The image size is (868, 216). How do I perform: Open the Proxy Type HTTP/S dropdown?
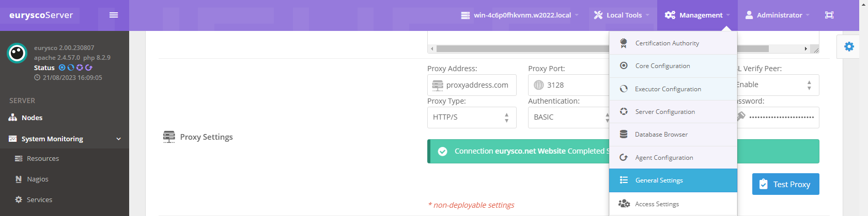tap(472, 118)
